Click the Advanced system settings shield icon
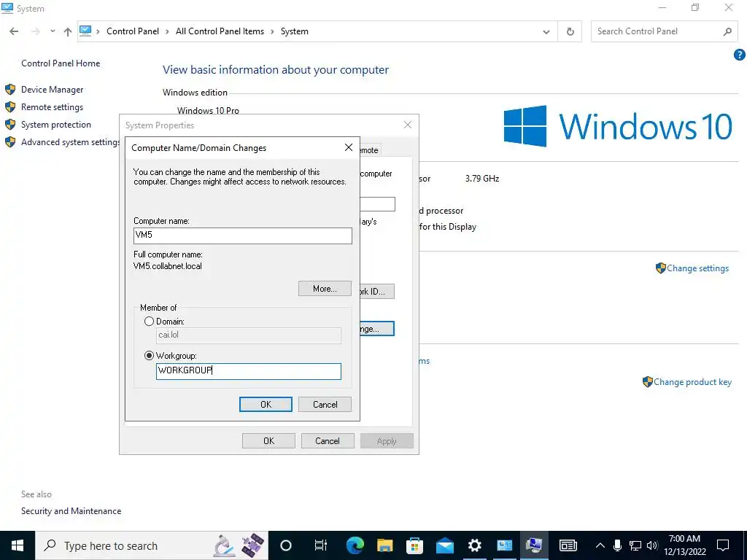This screenshot has width=747, height=560. [x=10, y=142]
